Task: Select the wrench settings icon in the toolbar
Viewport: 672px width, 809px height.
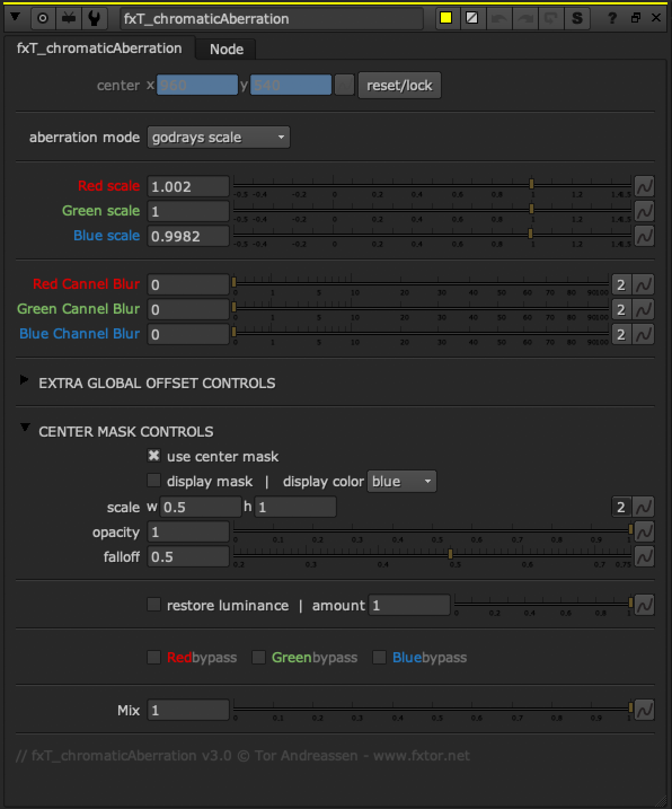Action: 94,17
